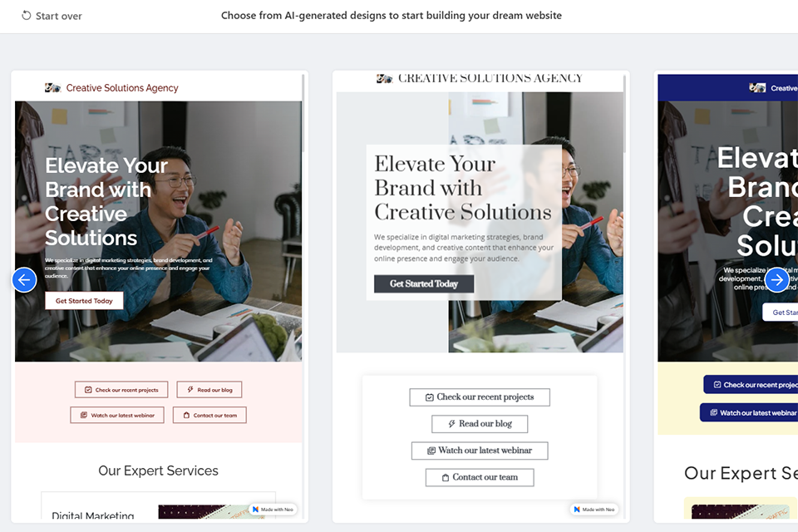The image size is (798, 532).
Task: Click the Made with Neo badge on first design
Action: pyautogui.click(x=273, y=509)
